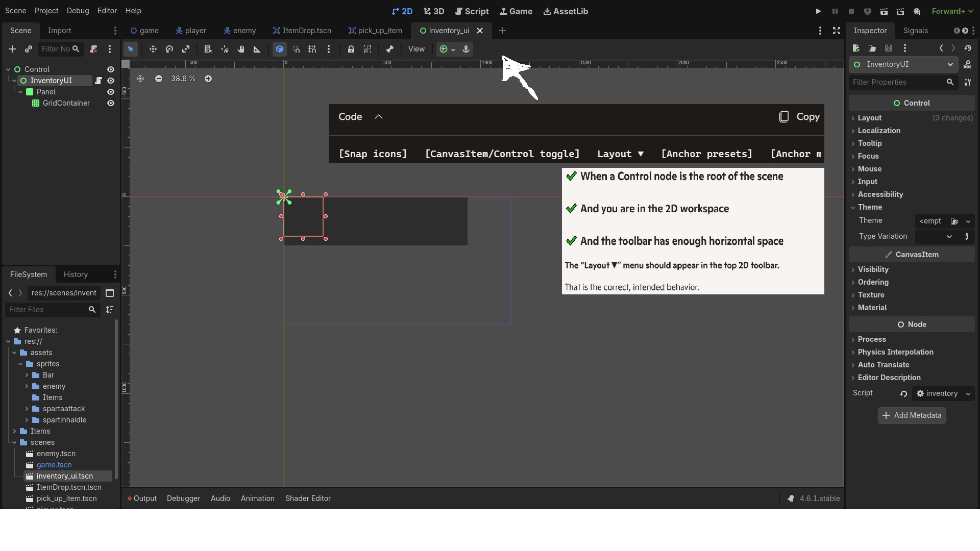Toggle GridContainer node visibility
The height and width of the screenshot is (551, 980).
(x=110, y=103)
